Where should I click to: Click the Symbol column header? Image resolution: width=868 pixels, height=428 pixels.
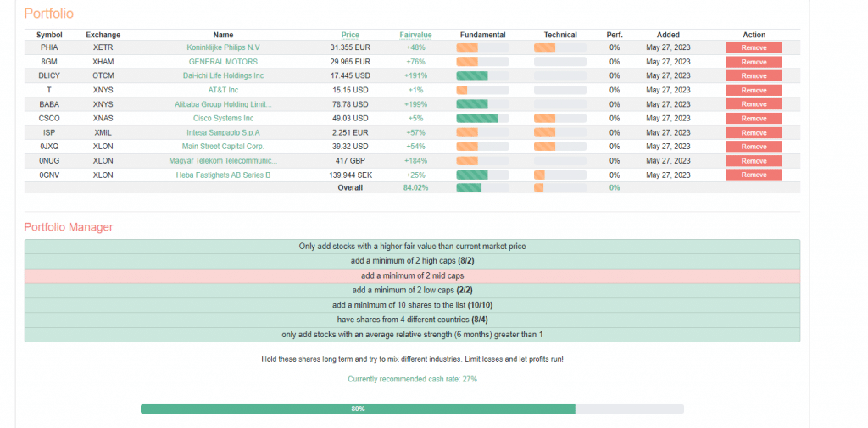[x=49, y=35]
